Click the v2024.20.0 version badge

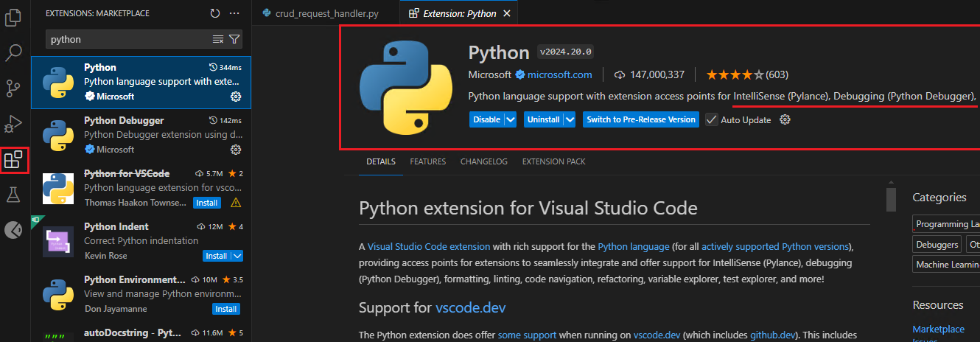pyautogui.click(x=566, y=52)
